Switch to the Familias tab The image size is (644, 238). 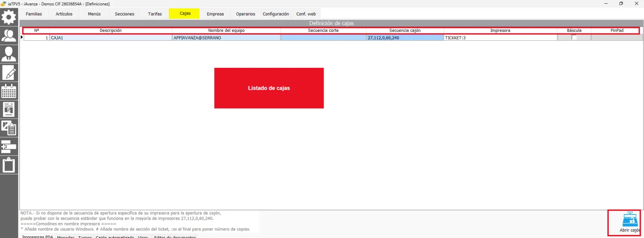click(x=34, y=14)
